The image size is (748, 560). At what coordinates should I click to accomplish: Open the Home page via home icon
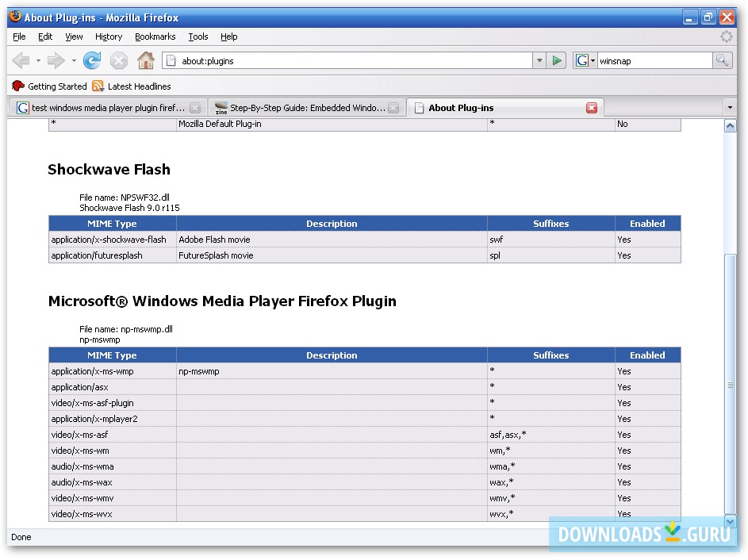(145, 59)
